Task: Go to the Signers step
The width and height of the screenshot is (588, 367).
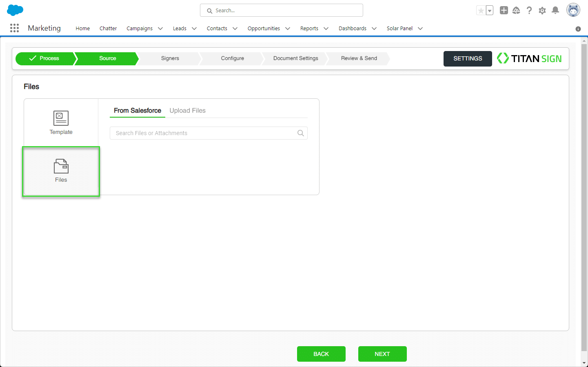Action: click(x=170, y=58)
